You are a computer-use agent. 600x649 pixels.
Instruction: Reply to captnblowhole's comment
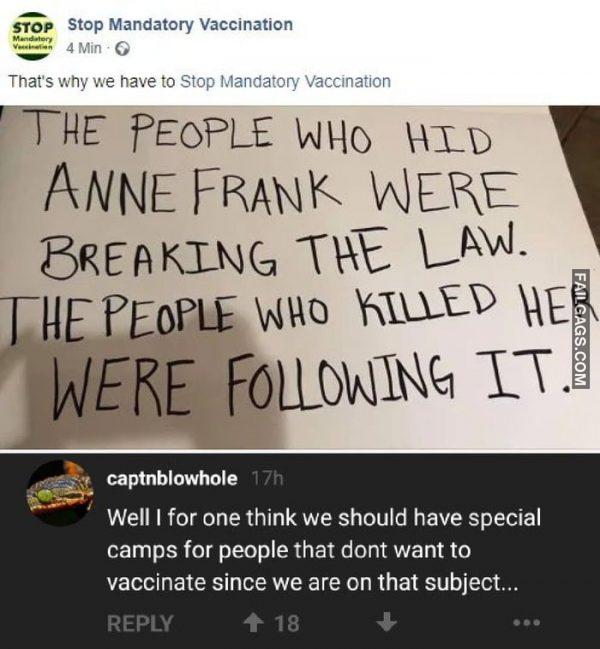tap(140, 623)
